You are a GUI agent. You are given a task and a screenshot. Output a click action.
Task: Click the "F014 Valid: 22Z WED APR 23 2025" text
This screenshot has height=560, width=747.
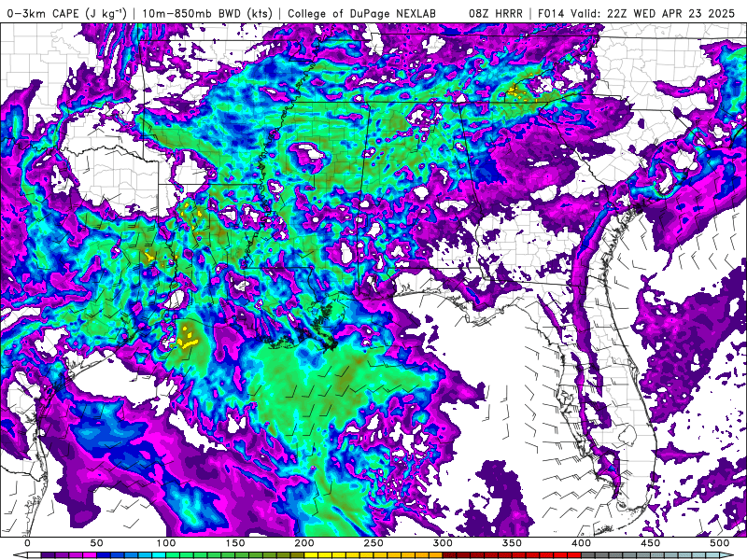coord(636,13)
